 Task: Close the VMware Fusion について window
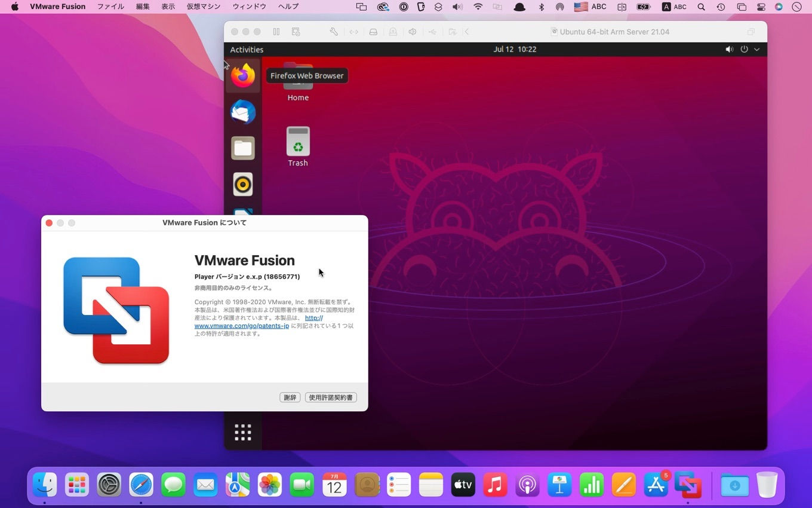tap(49, 223)
